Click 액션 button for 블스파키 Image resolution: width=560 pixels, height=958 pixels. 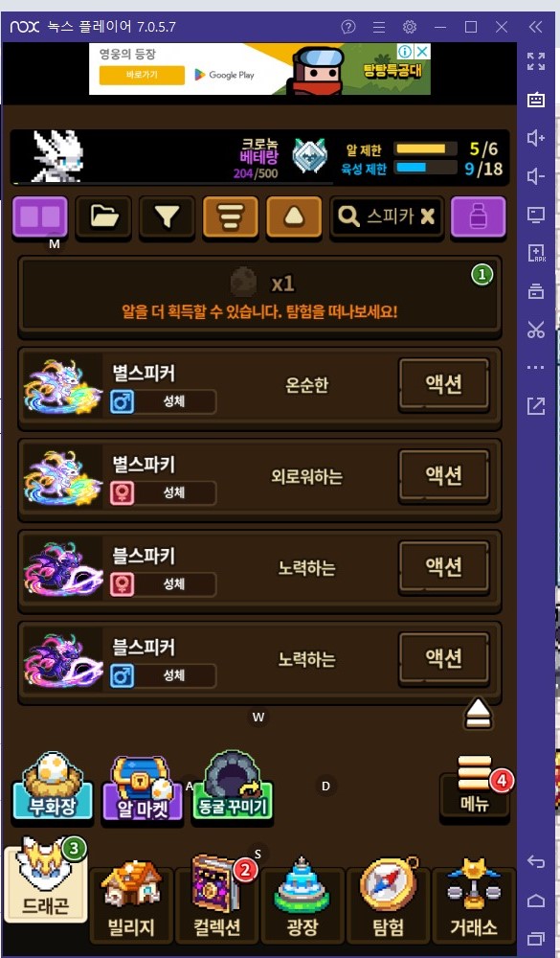tap(444, 567)
